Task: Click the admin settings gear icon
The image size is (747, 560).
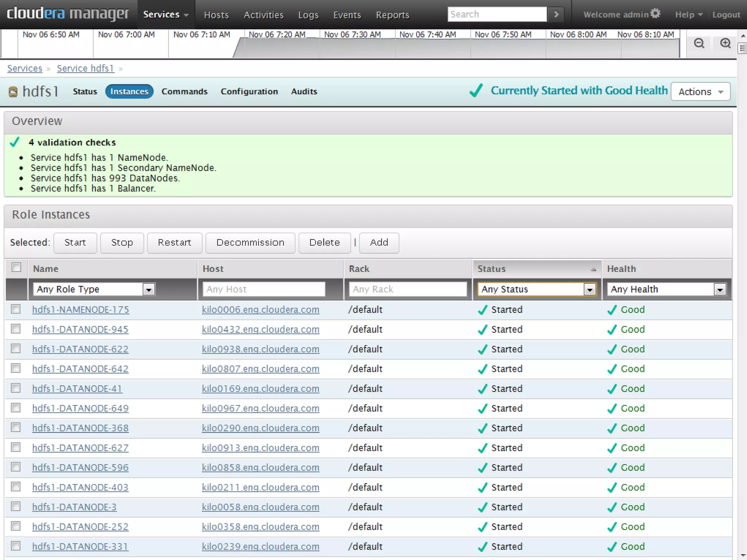Action: [x=655, y=13]
